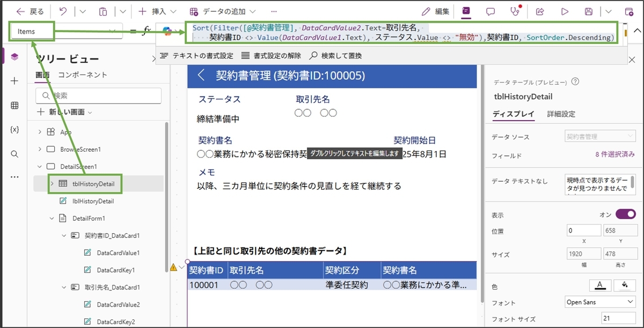The image size is (644, 328).
Task: Close the properties panel with X
Action: 632,60
